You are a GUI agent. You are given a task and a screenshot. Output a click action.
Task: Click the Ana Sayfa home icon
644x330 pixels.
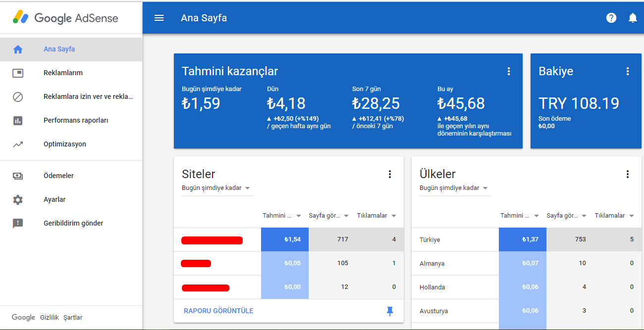point(18,49)
